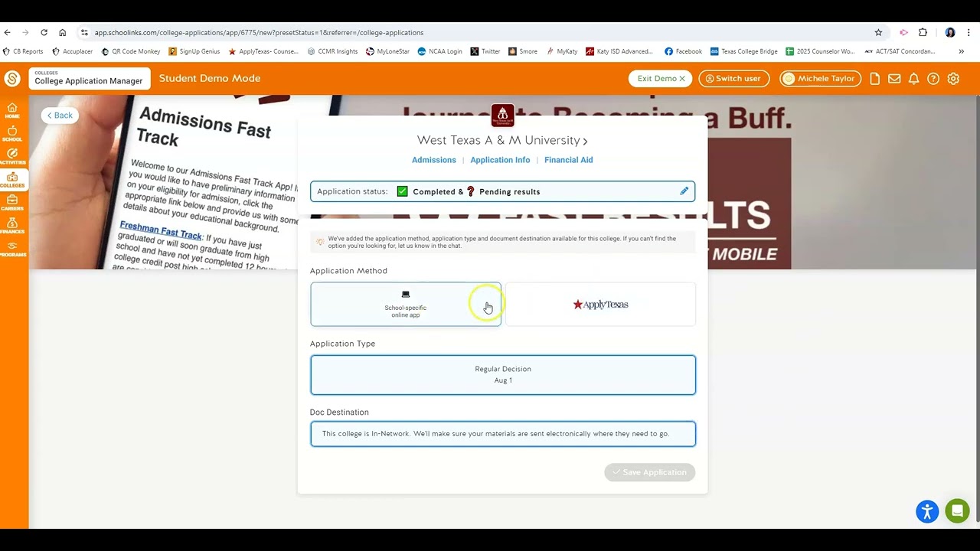Open the Michele Taylor profile button
Image resolution: width=980 pixels, height=551 pixels.
tap(820, 79)
